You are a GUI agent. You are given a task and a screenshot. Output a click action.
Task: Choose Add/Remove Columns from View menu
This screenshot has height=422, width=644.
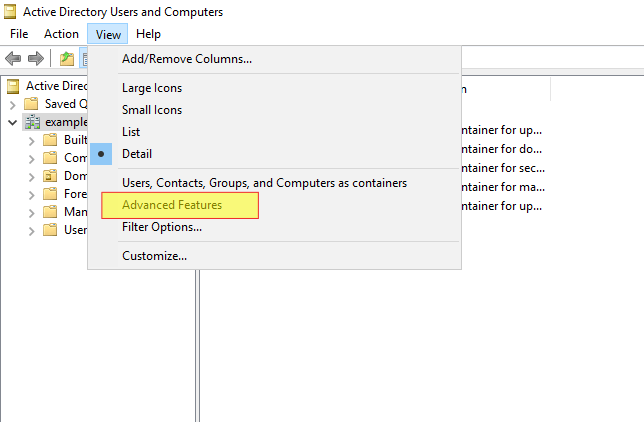(x=274, y=59)
